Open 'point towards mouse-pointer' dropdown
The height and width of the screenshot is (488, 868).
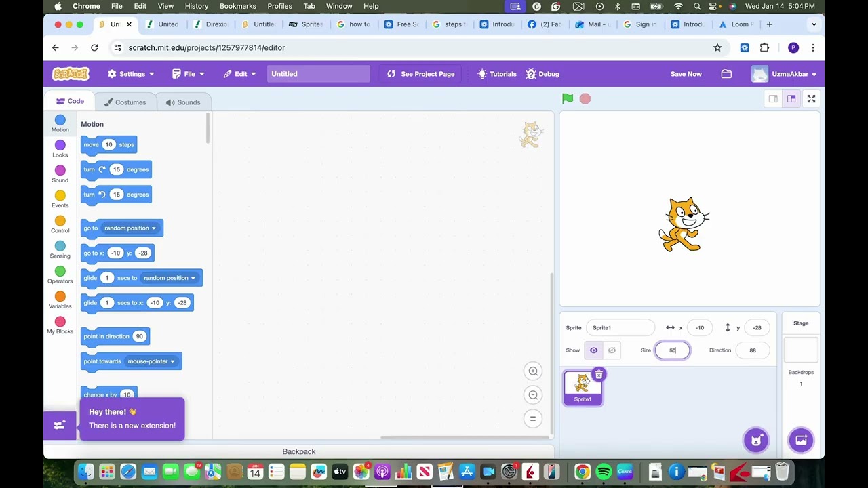(x=151, y=361)
